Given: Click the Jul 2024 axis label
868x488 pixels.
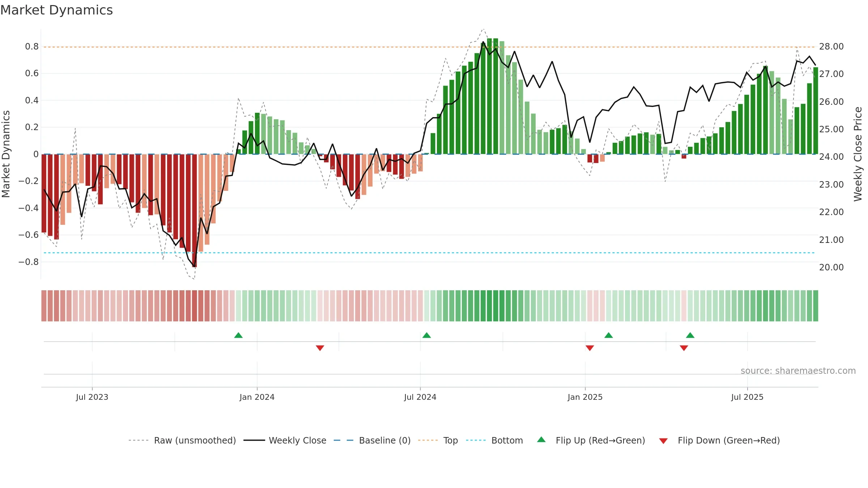Looking at the screenshot, I should [x=420, y=397].
